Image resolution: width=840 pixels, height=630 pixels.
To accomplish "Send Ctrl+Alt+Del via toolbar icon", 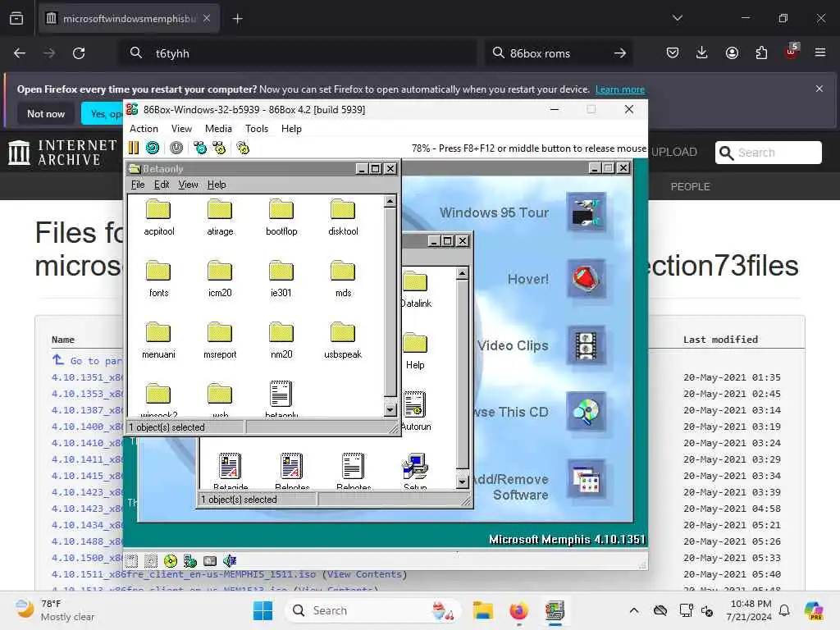I will point(200,148).
